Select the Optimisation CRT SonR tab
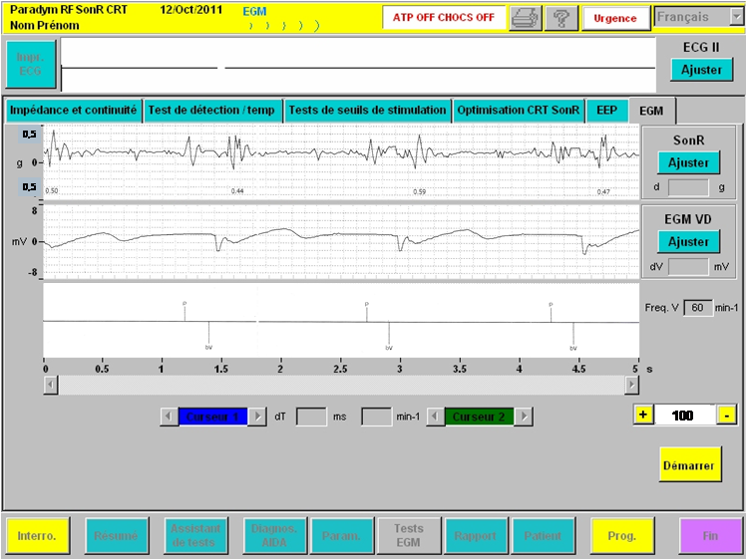Screen dimensions: 747x560 (518, 111)
